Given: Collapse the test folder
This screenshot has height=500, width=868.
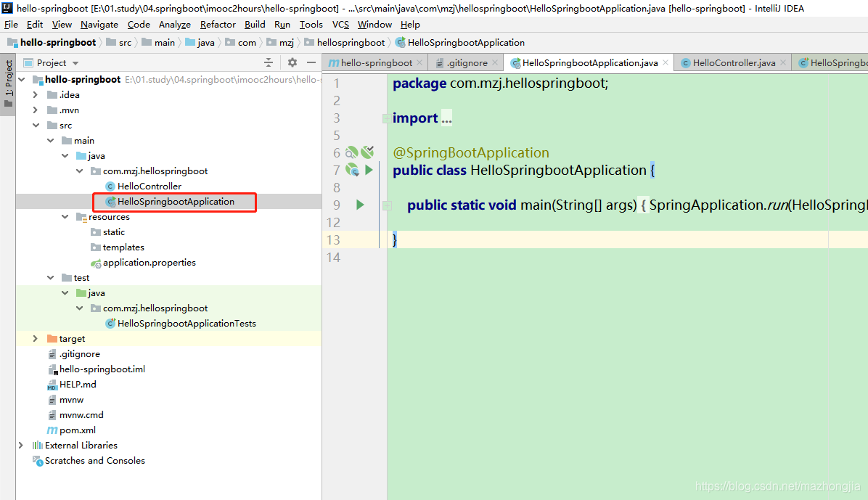Looking at the screenshot, I should (x=51, y=278).
